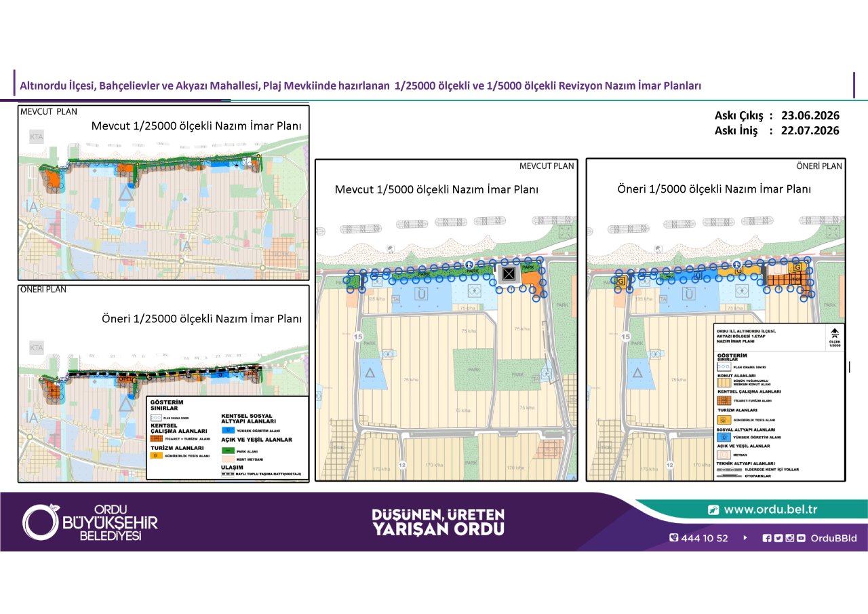Viewport: 868px width, 614px height.
Task: Click the 444 10 52 phone number
Action: pos(705,538)
